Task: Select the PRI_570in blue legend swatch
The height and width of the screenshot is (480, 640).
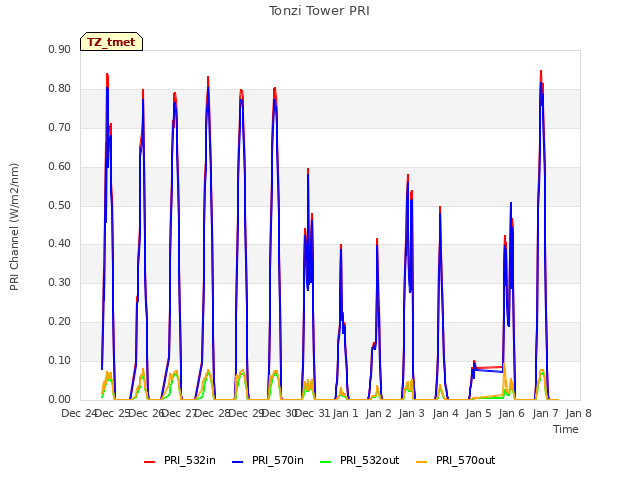Action: click(238, 461)
